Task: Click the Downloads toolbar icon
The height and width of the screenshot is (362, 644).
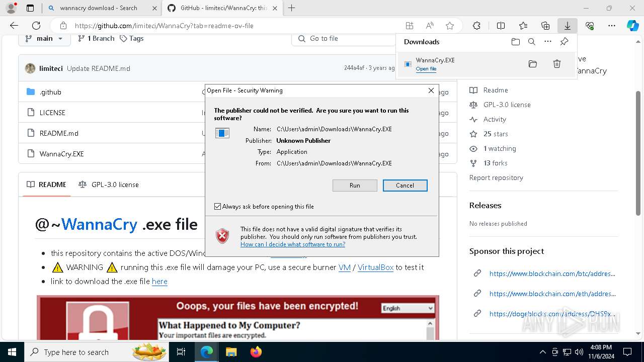Action: coord(568,26)
